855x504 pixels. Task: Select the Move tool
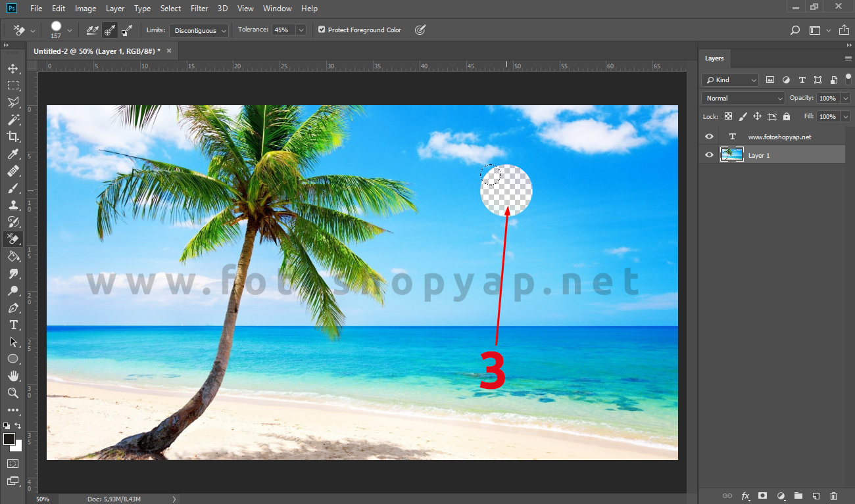point(12,68)
